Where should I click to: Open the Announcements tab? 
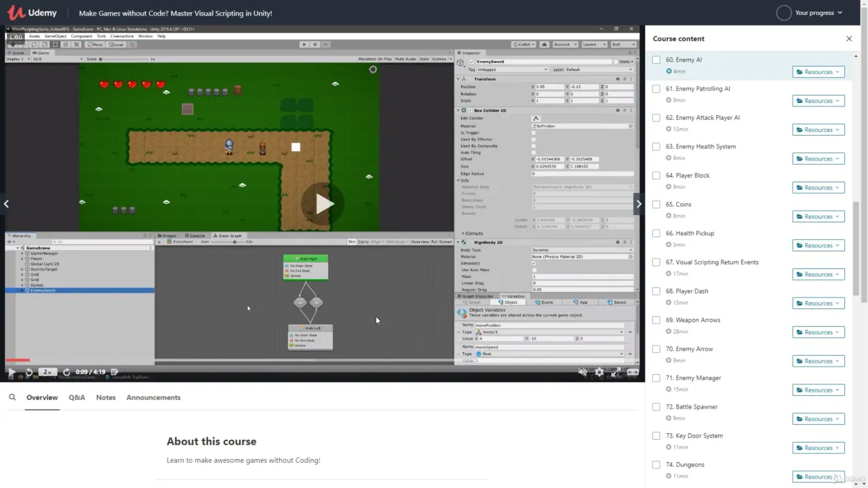tap(153, 397)
